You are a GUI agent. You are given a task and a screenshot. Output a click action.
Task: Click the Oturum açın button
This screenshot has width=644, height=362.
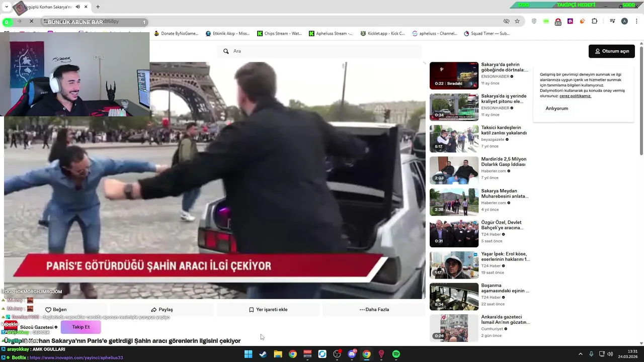pyautogui.click(x=612, y=51)
